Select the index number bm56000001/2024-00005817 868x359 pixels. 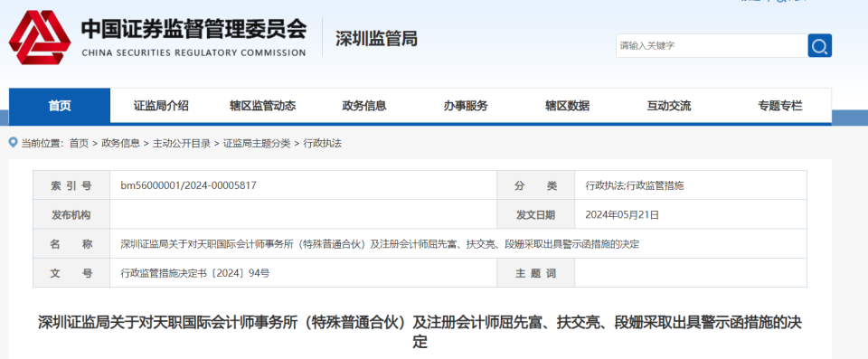[x=188, y=185]
